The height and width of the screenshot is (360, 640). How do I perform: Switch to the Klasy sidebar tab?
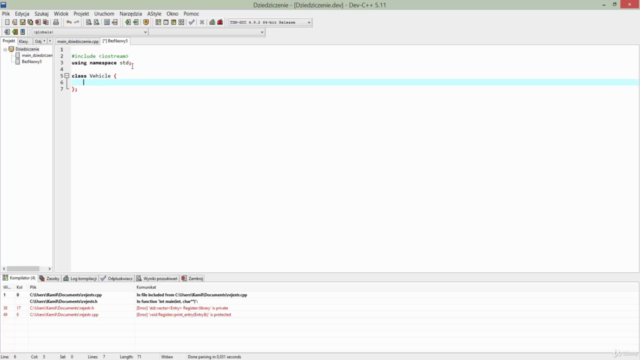tap(23, 41)
